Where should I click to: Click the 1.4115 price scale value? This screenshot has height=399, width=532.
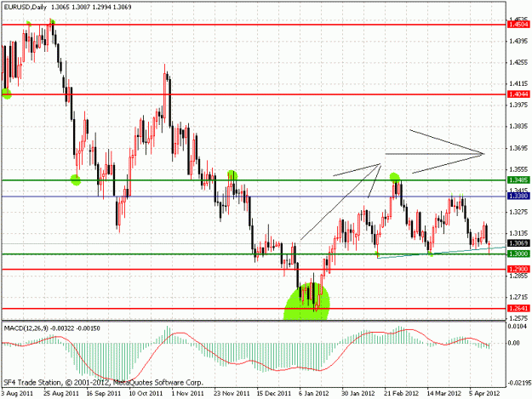518,83
